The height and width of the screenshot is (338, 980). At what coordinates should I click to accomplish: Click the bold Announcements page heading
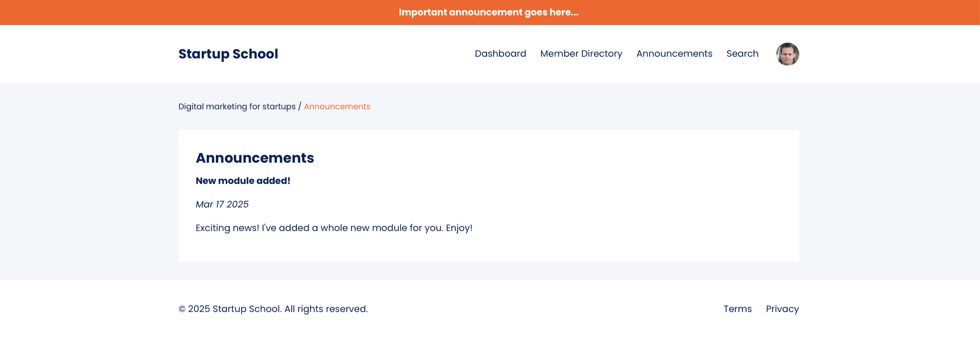[x=255, y=158]
